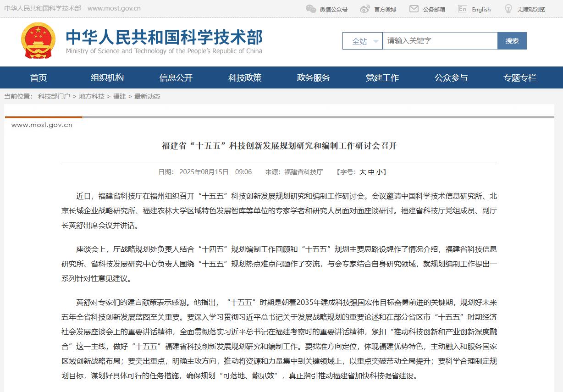Set font size to 中
The height and width of the screenshot is (392, 563).
[371, 172]
